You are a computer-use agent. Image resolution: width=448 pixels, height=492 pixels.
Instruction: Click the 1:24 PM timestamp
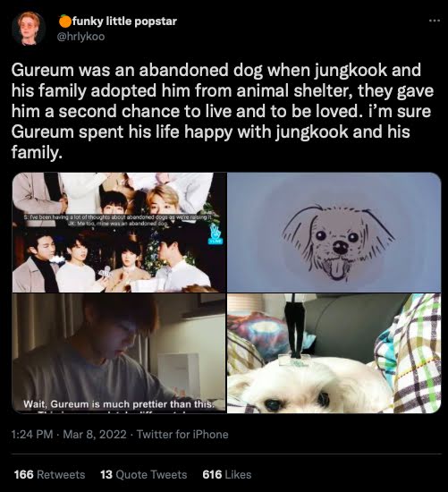pyautogui.click(x=32, y=434)
